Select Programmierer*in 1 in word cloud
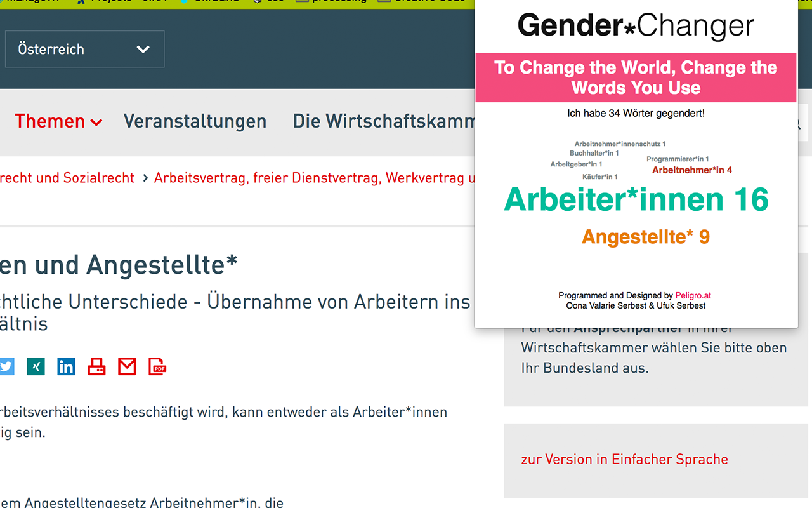 pos(678,159)
